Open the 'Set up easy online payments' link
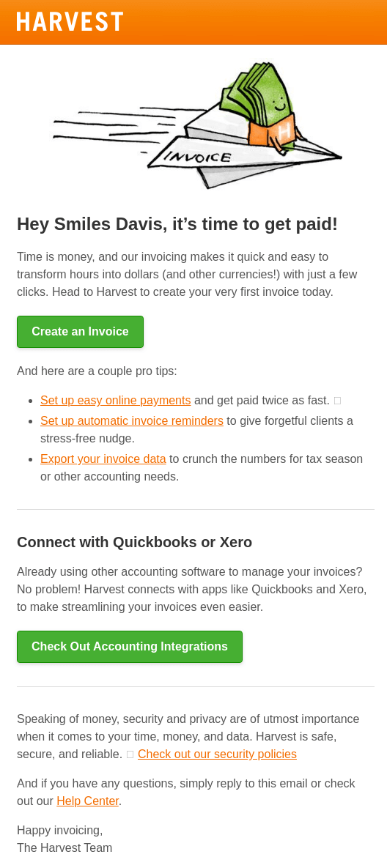 (x=116, y=400)
